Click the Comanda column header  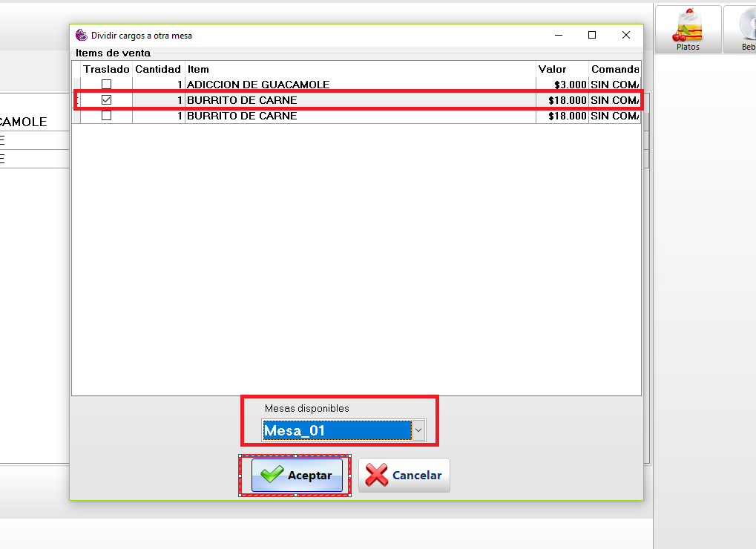click(614, 69)
